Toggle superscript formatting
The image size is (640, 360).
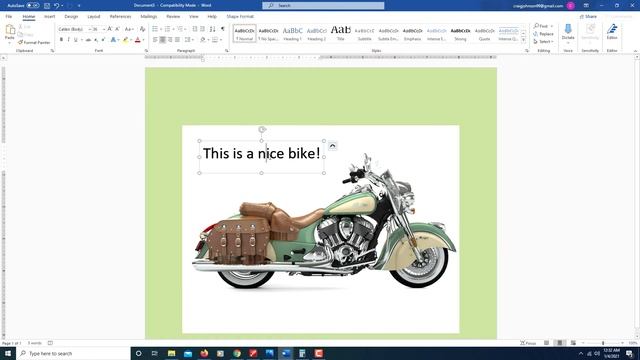click(x=103, y=40)
